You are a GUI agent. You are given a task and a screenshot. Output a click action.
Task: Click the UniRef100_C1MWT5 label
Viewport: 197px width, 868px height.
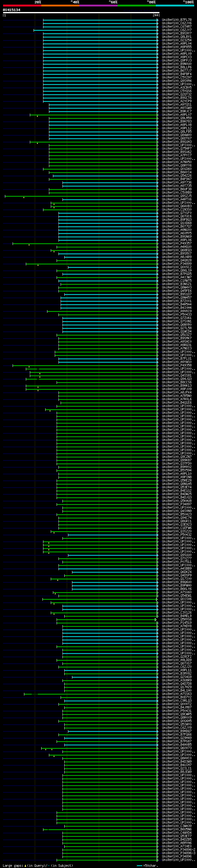[x=177, y=281]
